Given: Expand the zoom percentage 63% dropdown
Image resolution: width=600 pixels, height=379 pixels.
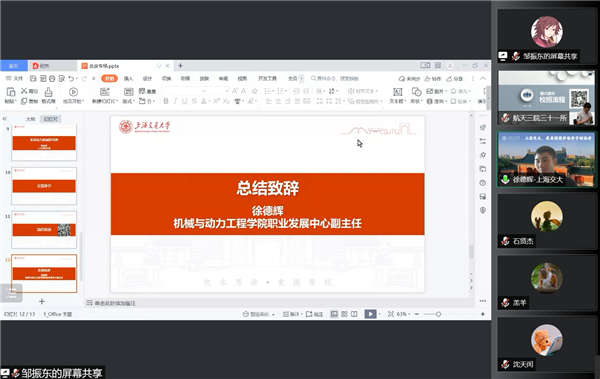Looking at the screenshot, I should [x=410, y=314].
